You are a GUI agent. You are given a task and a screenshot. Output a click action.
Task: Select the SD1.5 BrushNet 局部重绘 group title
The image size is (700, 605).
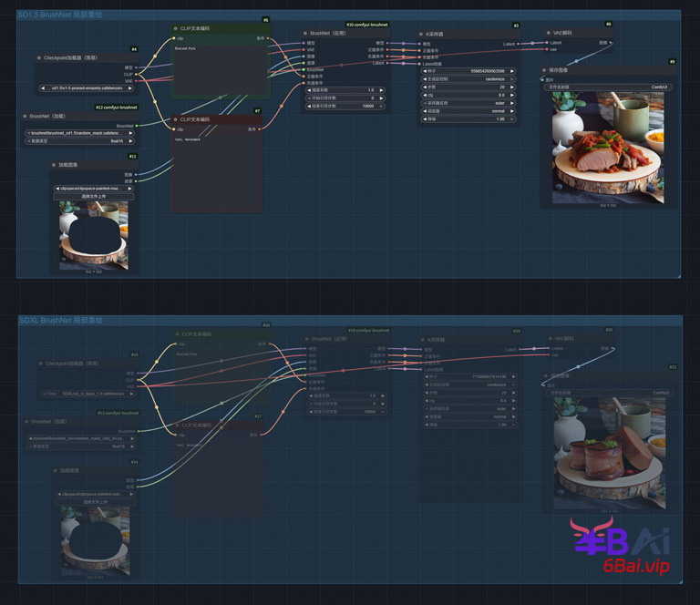(59, 15)
